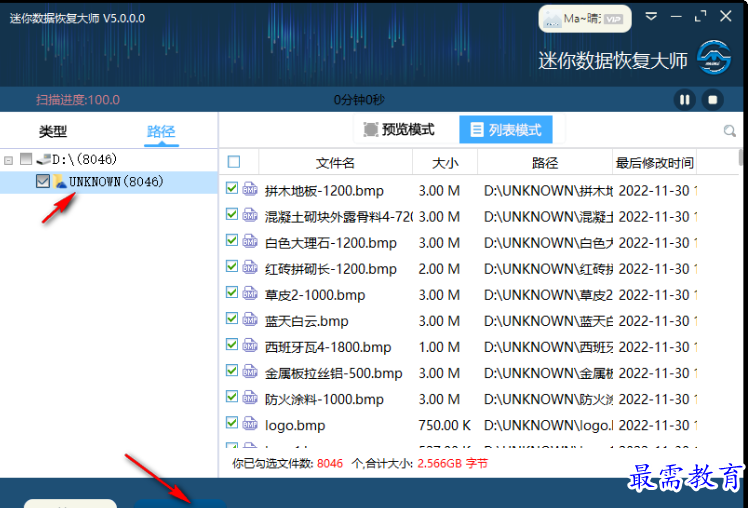This screenshot has width=751, height=508.
Task: Select file name 西班牙瓦4-1800.bmp
Action: (x=328, y=347)
